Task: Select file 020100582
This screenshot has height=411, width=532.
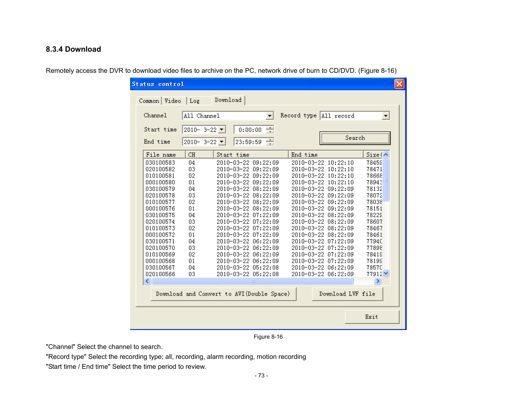Action: (x=160, y=169)
